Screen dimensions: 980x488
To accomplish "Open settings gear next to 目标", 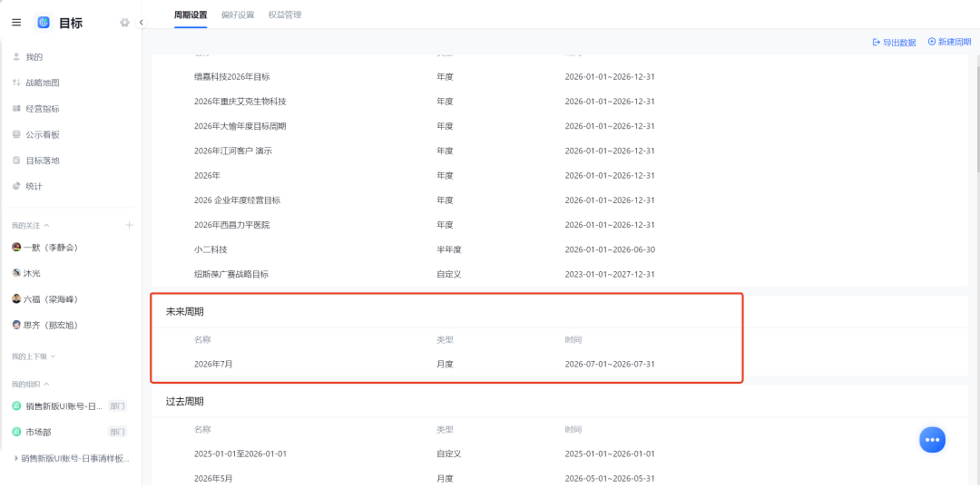I will tap(124, 23).
